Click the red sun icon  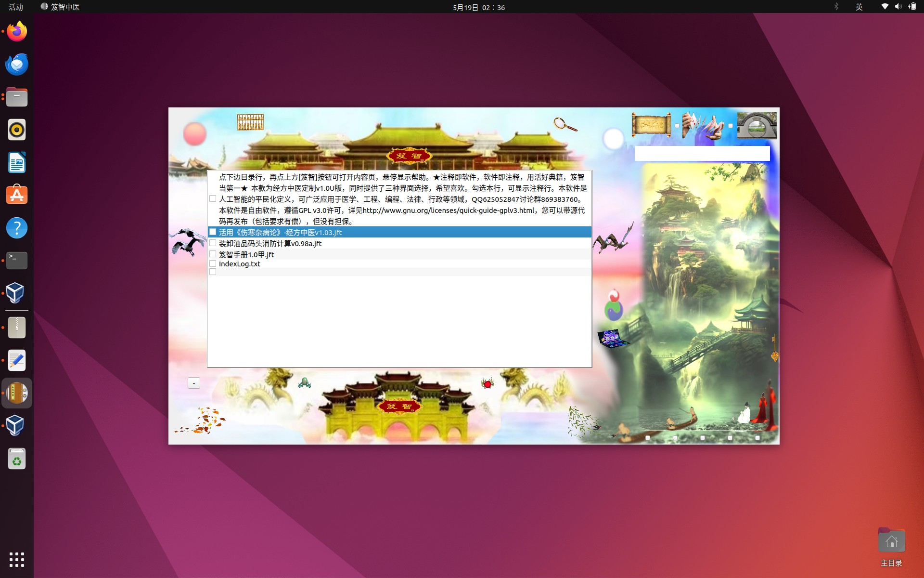click(x=194, y=134)
